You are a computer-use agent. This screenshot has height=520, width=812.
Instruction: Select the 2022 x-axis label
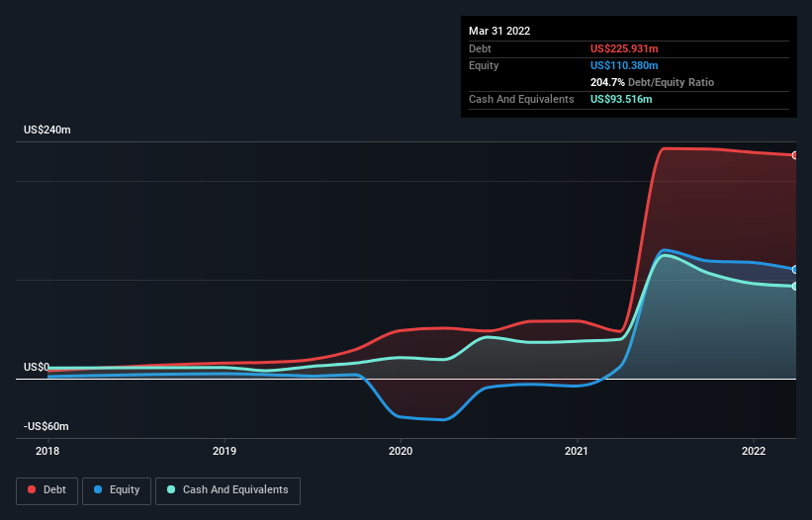pos(754,451)
